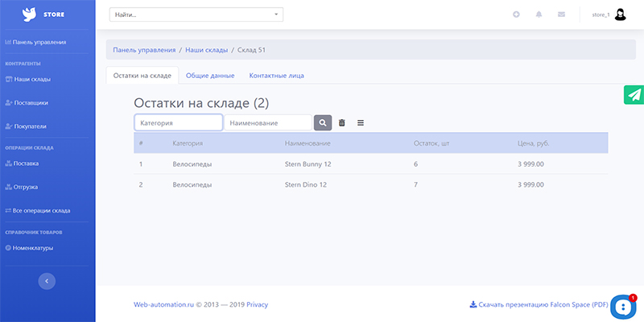Click the store_1 username label
Image resolution: width=644 pixels, height=322 pixels.
[x=601, y=14]
